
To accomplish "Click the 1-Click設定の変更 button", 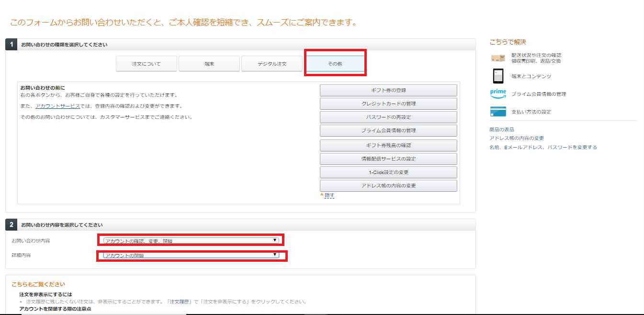I will tap(388, 172).
